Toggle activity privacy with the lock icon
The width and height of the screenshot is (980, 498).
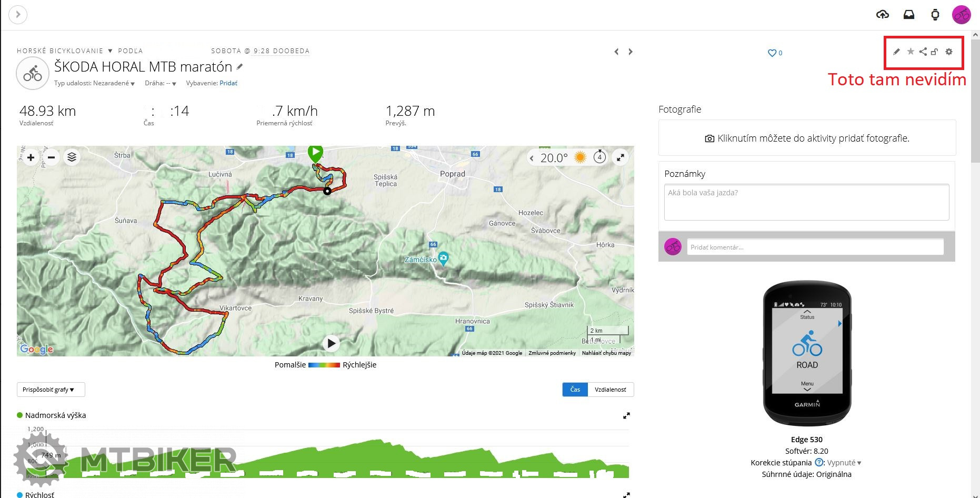pos(934,52)
